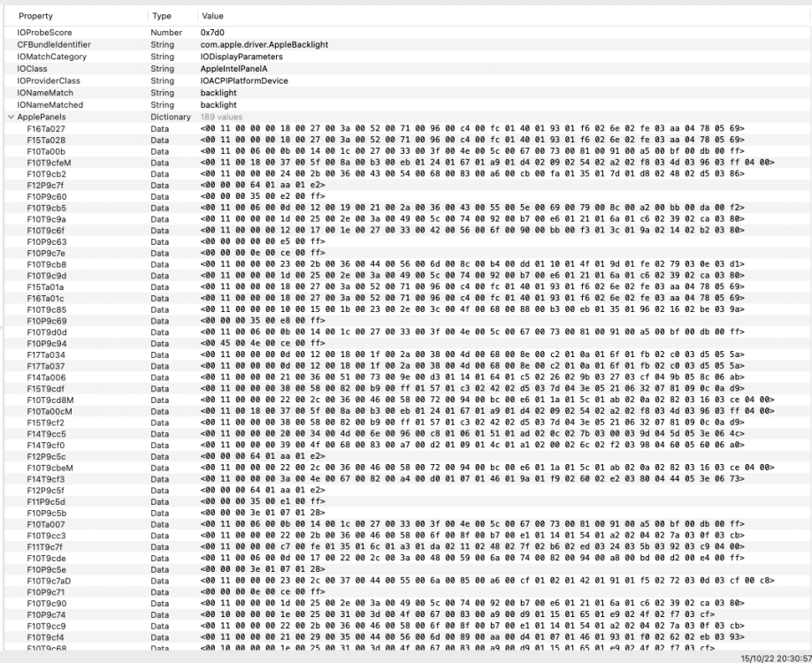Select the F11T9c7f entry
Image resolution: width=812 pixels, height=663 pixels.
(x=44, y=547)
